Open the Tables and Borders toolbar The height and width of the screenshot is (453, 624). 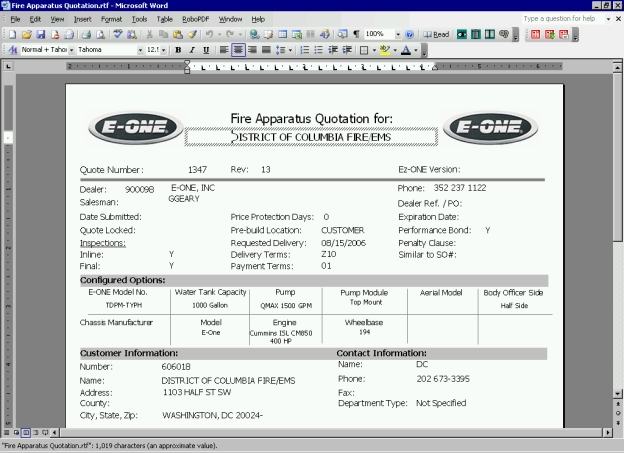[269, 35]
